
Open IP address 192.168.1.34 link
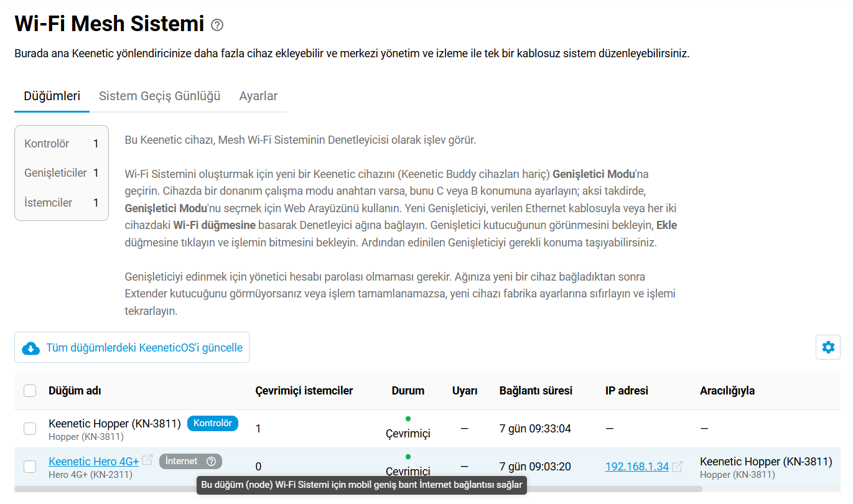pyautogui.click(x=636, y=467)
